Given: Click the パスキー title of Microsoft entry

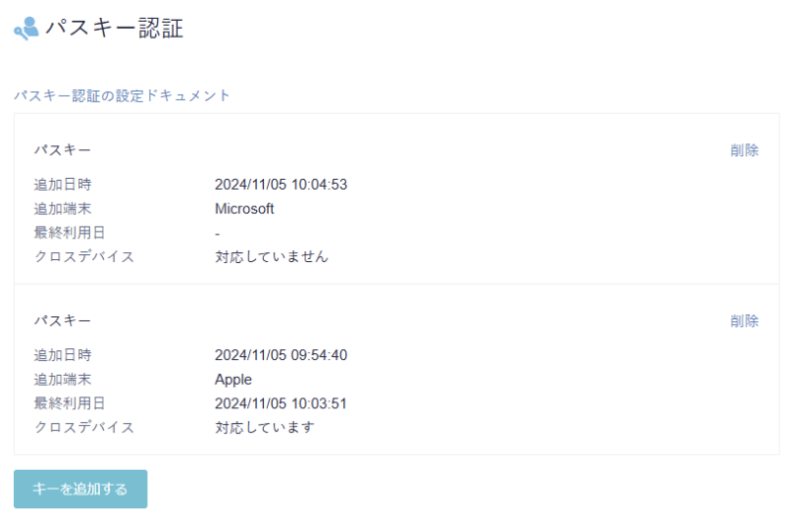Looking at the screenshot, I should coord(62,150).
